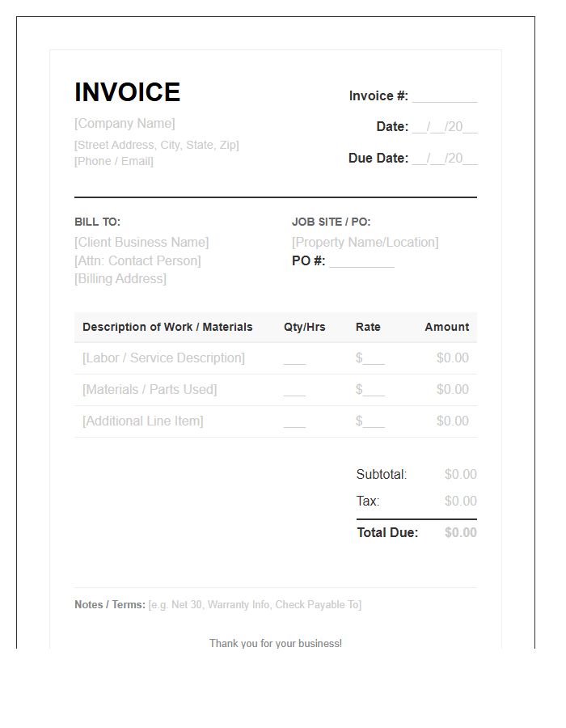Click the [Street Address, City, State, Zip] line
Screen dimensions: 566x728
[156, 145]
